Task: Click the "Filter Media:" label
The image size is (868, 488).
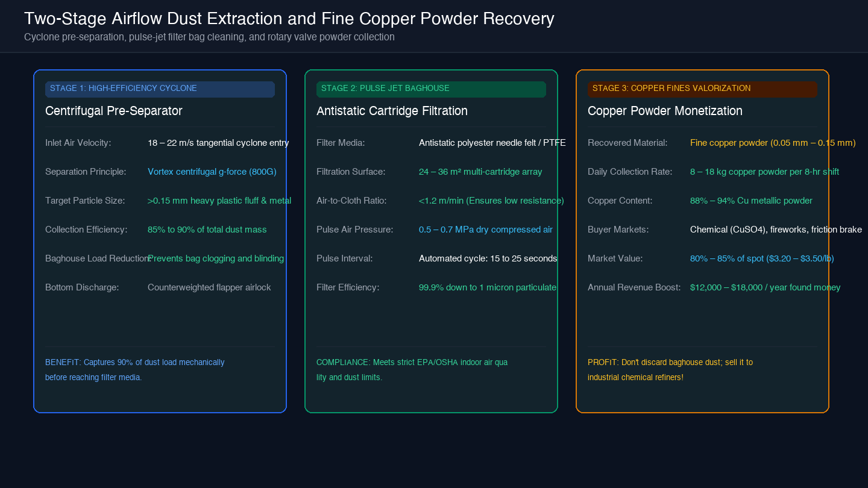Action: (341, 143)
